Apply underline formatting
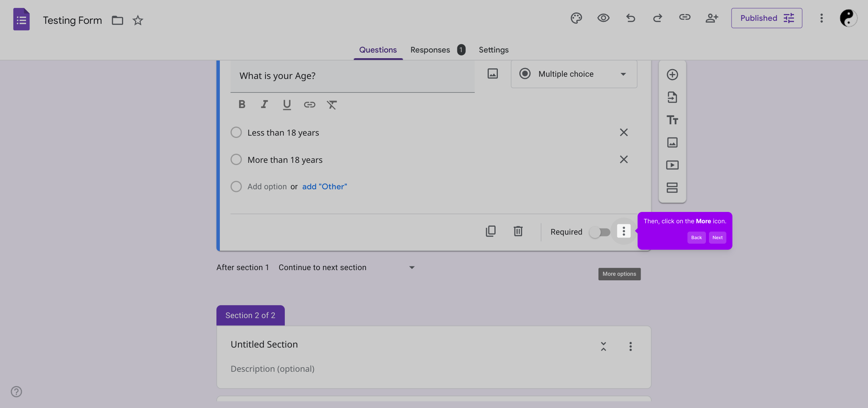The height and width of the screenshot is (408, 868). pos(287,105)
